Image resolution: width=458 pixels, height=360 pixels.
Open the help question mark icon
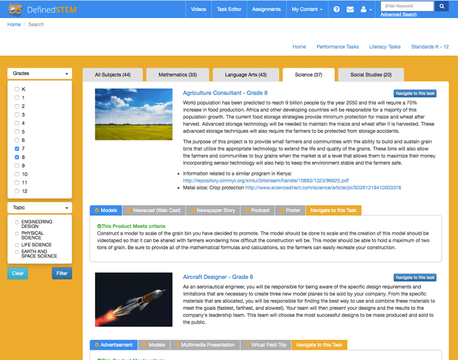pyautogui.click(x=337, y=9)
